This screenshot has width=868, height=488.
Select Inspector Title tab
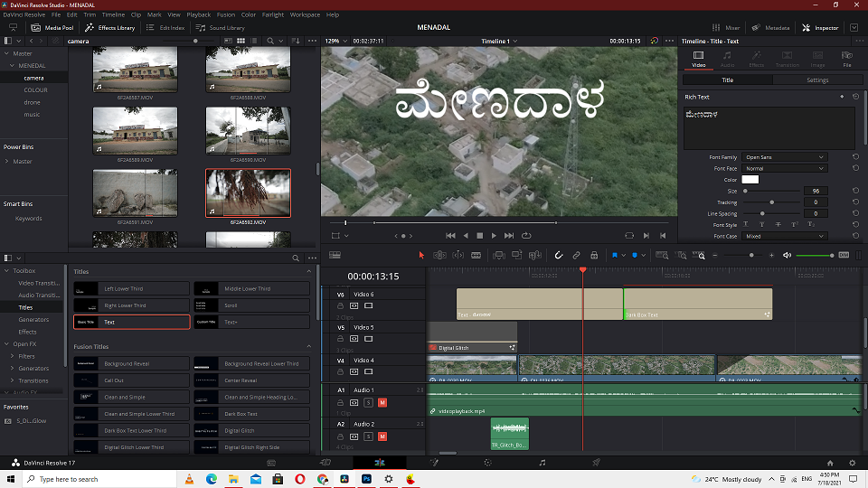click(x=727, y=80)
